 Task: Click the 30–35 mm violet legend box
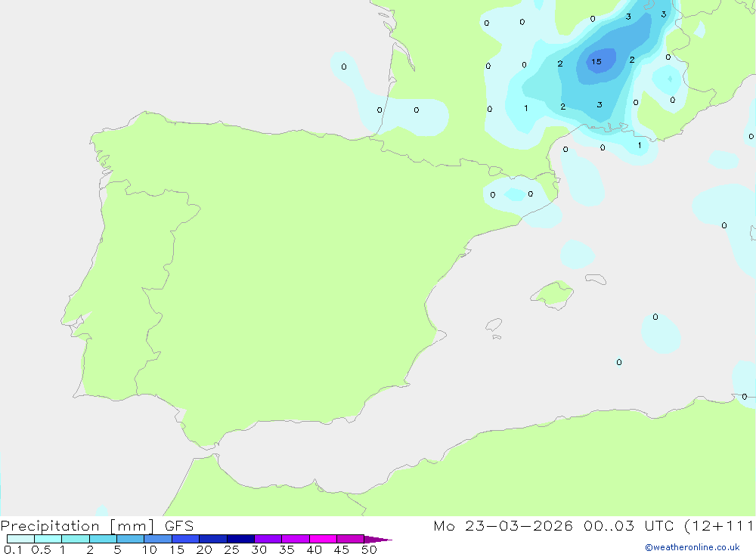point(268,539)
